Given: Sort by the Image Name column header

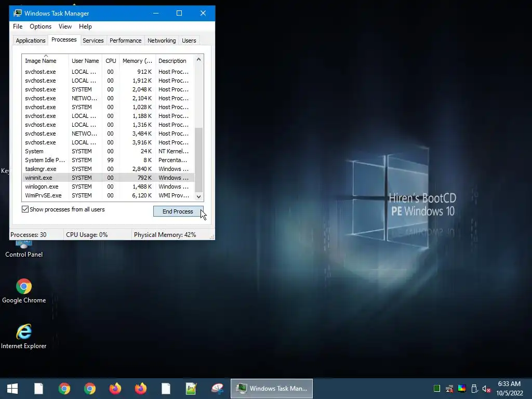Looking at the screenshot, I should click(45, 61).
